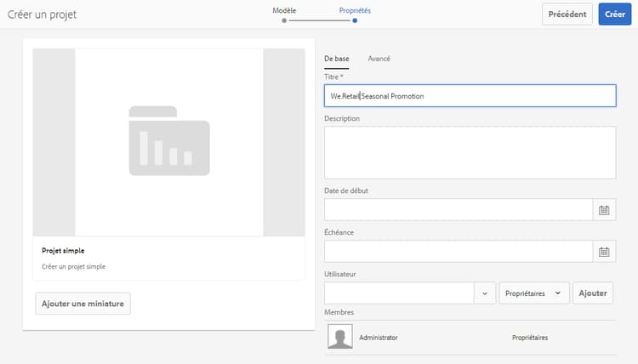
Task: Open the Date de début calendar picker
Action: 604,210
